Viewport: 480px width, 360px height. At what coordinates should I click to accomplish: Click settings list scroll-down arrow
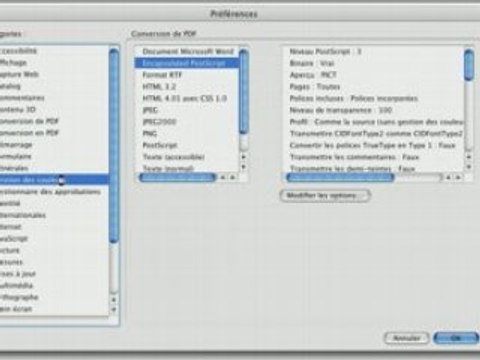469,166
